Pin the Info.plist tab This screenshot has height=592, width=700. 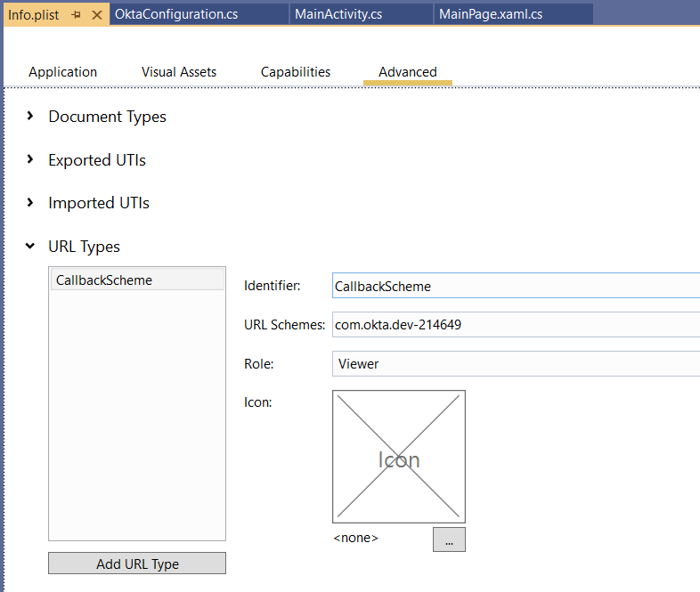(x=76, y=15)
